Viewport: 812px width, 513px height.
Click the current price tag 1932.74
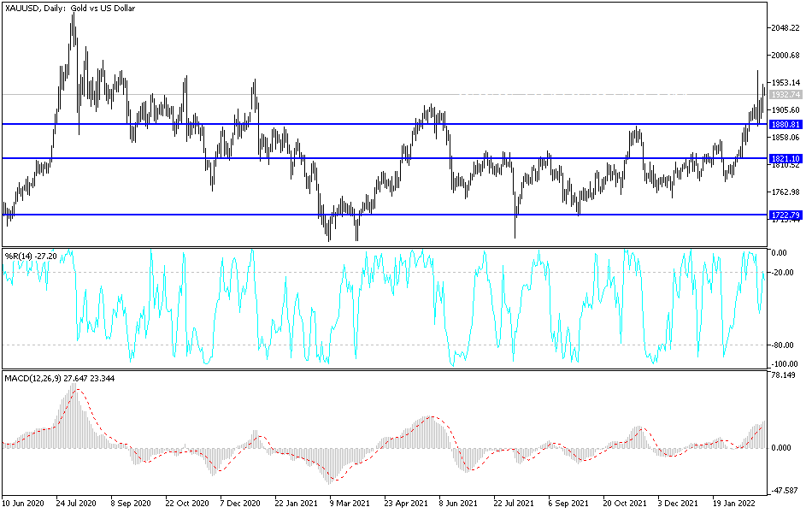coord(786,95)
